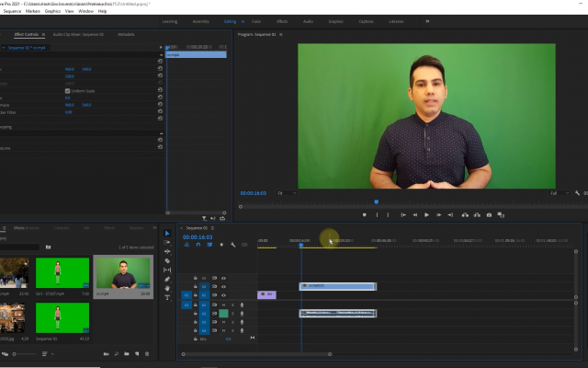
Task: Open timeline display settings wrench
Action: [232, 245]
